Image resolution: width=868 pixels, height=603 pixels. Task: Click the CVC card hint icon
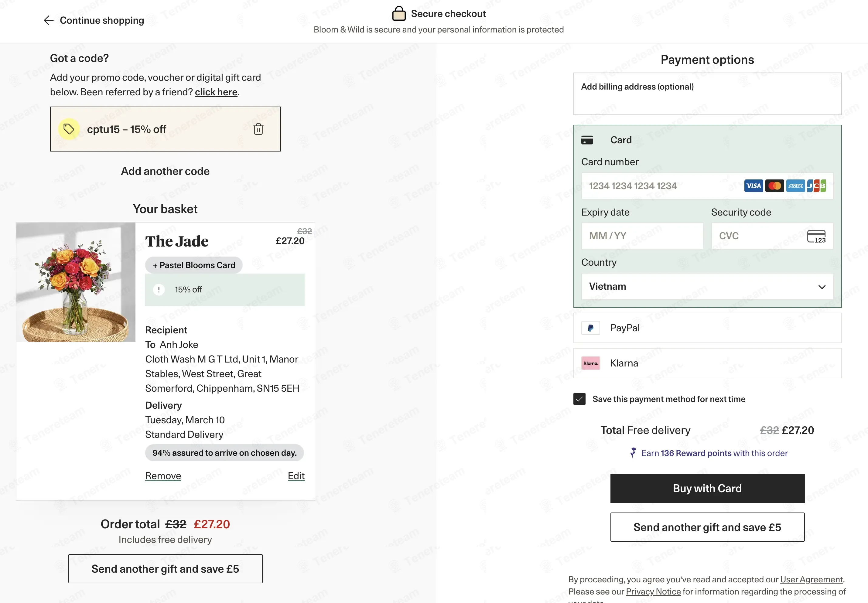click(816, 236)
